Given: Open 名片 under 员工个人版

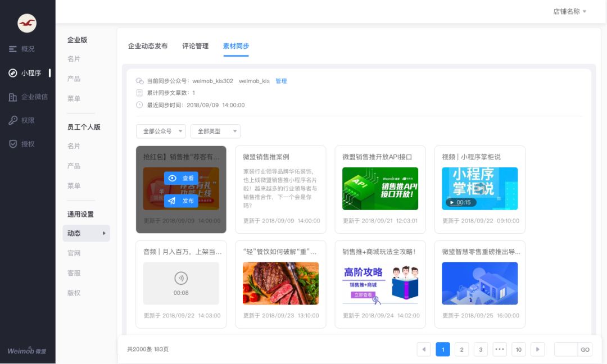Looking at the screenshot, I should coord(74,146).
